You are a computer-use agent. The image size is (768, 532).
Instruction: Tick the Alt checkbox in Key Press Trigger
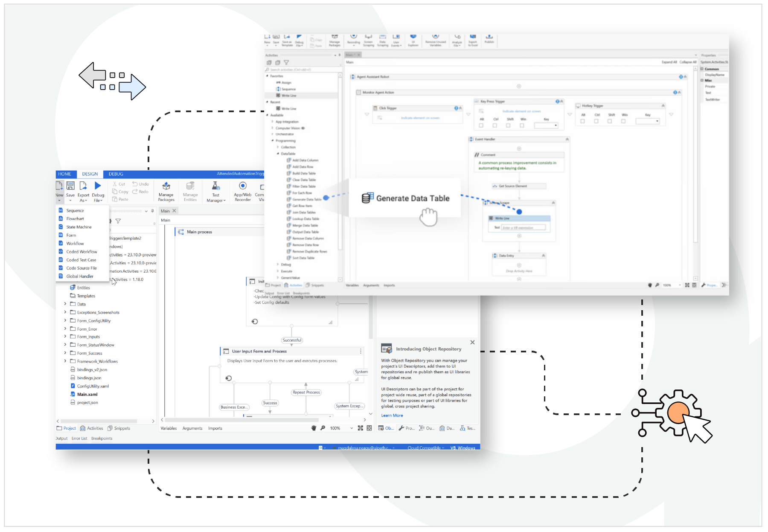pyautogui.click(x=481, y=125)
